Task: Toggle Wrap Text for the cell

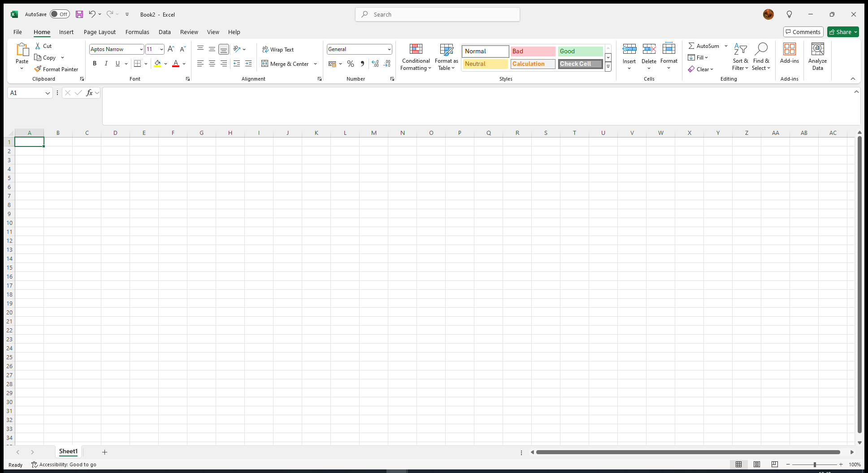Action: (278, 49)
